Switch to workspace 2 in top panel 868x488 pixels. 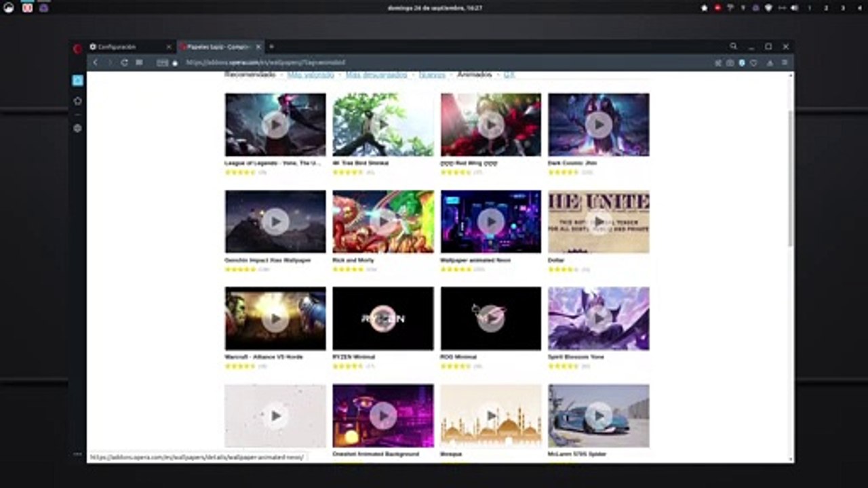pos(826,8)
